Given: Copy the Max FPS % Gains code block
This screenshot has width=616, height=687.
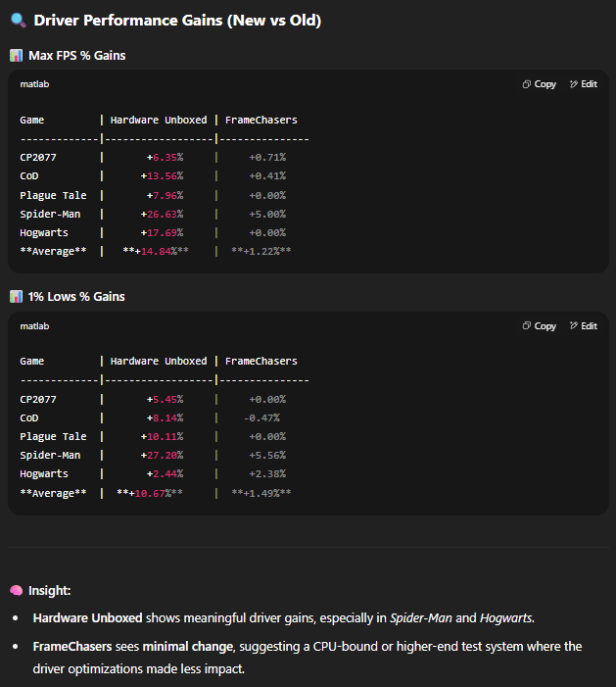Looking at the screenshot, I should pos(540,84).
